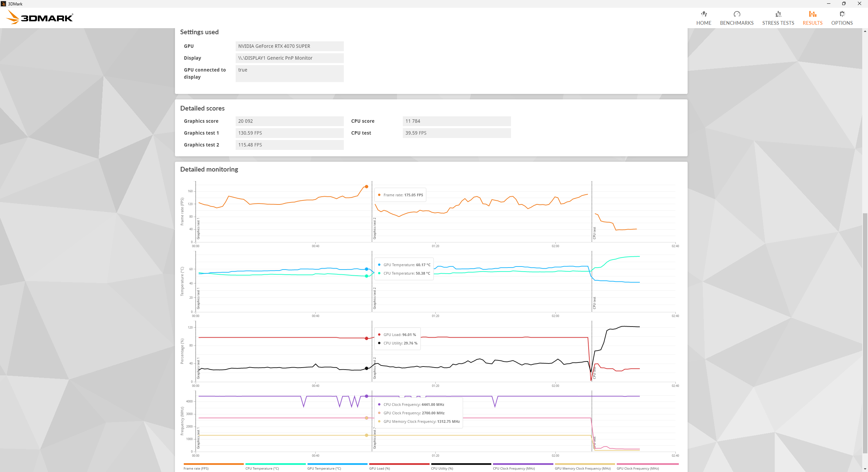Screen dimensions: 868x472
Task: Select Graphics score value 20 092
Action: [x=290, y=121]
